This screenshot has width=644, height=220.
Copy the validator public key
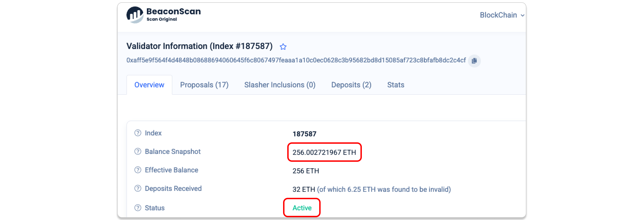474,61
